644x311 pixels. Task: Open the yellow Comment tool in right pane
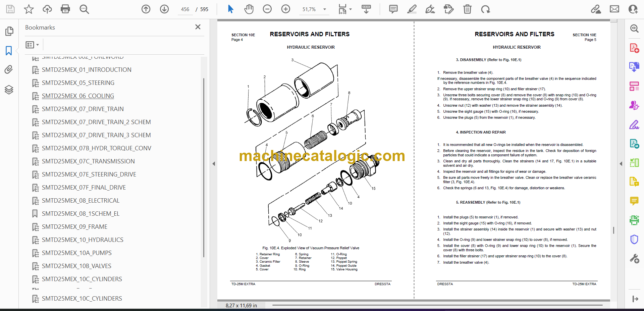point(634,201)
